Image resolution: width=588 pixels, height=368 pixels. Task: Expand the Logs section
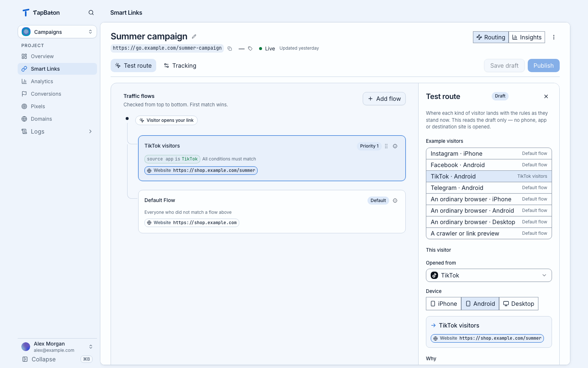(x=57, y=131)
